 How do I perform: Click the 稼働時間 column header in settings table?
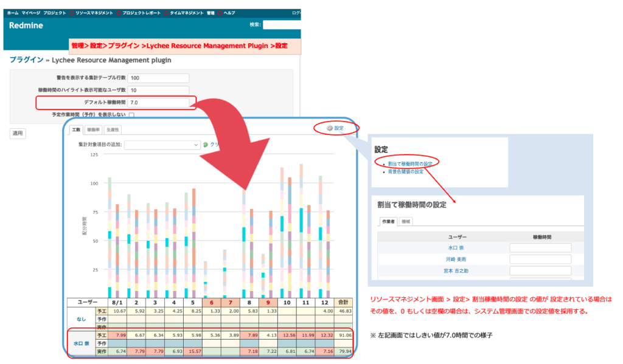click(x=542, y=237)
